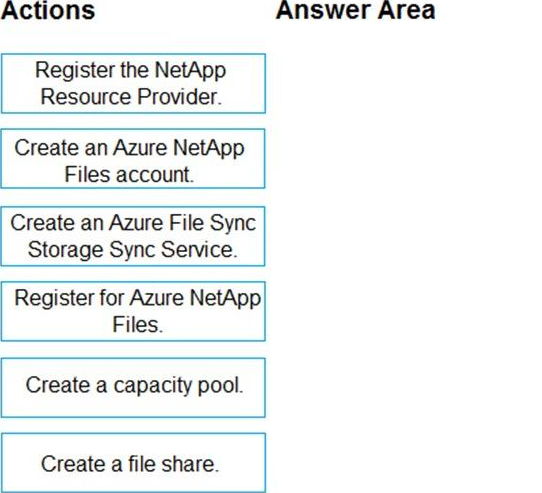The image size is (542, 493).
Task: Pick the 'Register for Azure NetApp Files' box
Action: coord(133,311)
